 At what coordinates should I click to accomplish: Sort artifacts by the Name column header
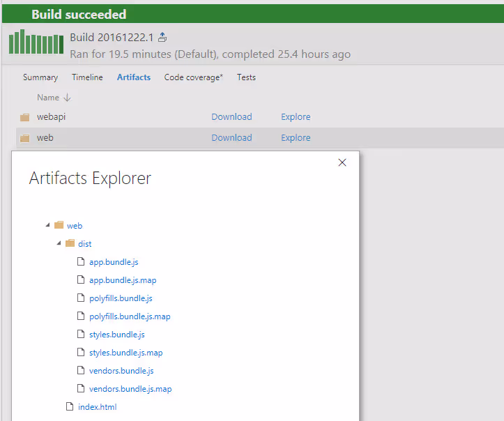[x=48, y=98]
